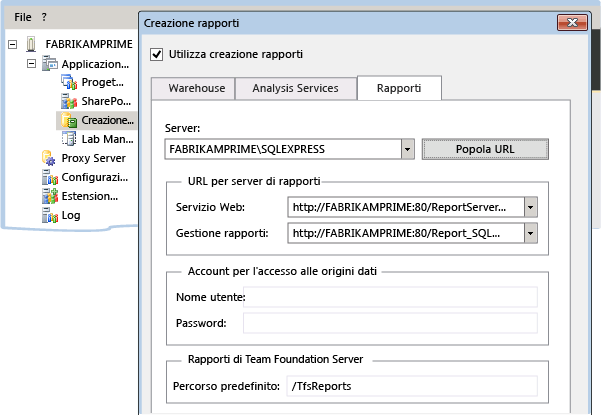
Task: Open the Server dropdown arrow
Action: pyautogui.click(x=407, y=149)
